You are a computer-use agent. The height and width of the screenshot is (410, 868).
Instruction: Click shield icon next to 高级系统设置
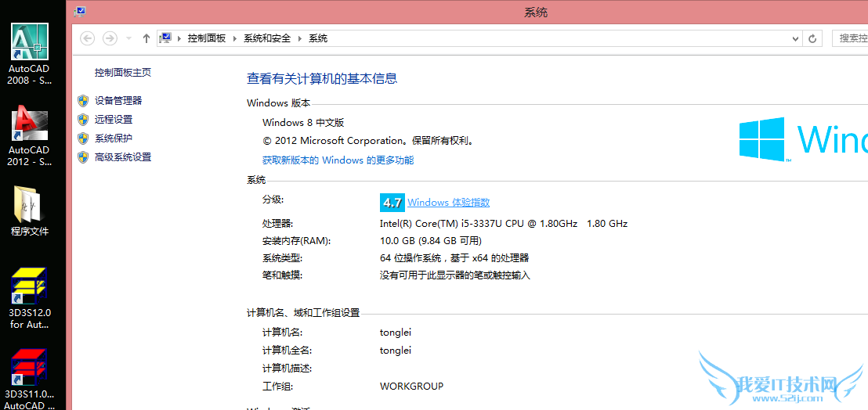click(83, 157)
